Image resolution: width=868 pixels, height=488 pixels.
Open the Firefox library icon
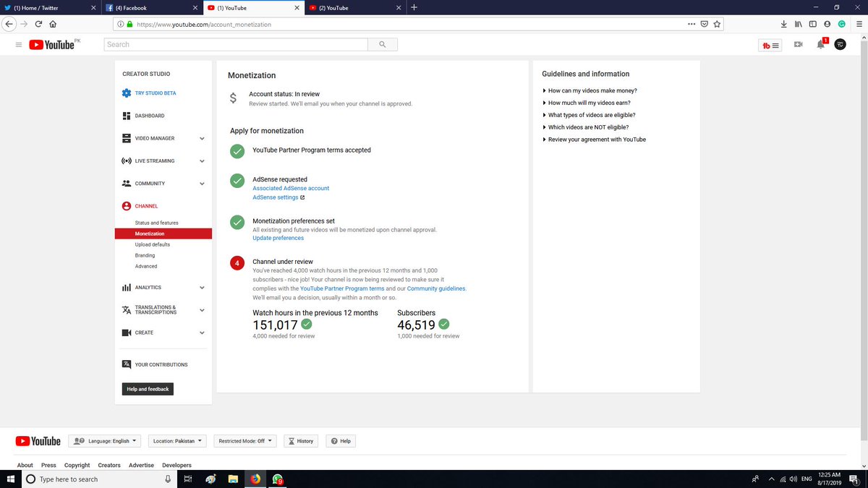(799, 23)
